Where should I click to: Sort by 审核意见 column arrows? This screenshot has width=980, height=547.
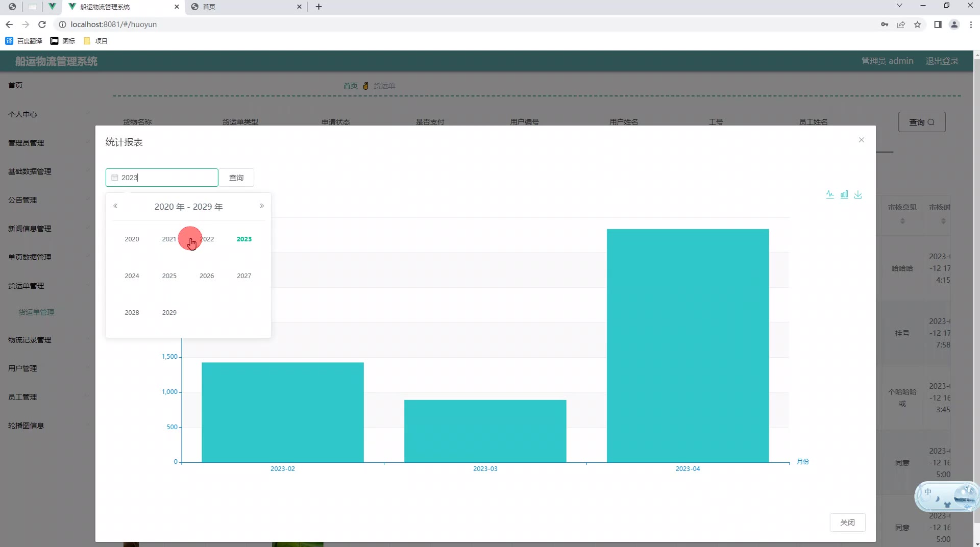tap(902, 221)
